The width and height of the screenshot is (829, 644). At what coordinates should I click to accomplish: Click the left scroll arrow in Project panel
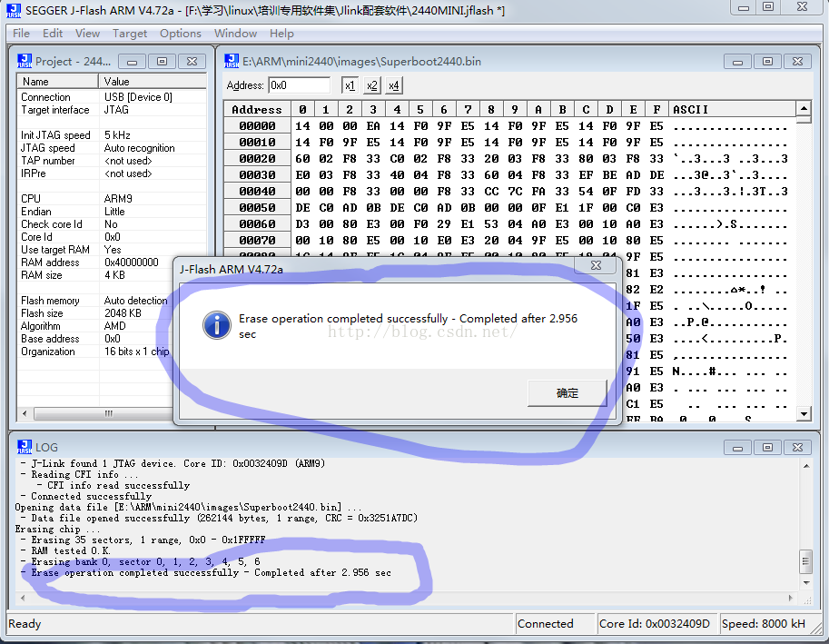(x=25, y=413)
